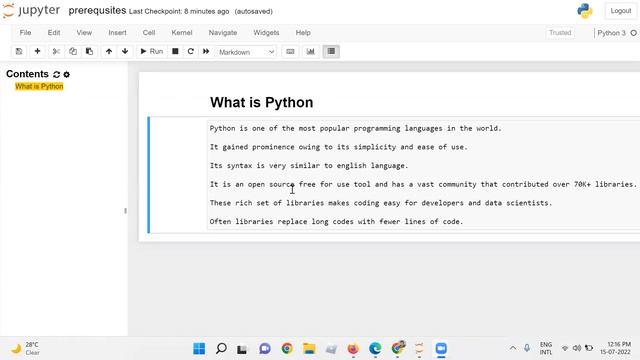Open the cell type Markdown dropdown
640x360 pixels.
click(x=246, y=52)
